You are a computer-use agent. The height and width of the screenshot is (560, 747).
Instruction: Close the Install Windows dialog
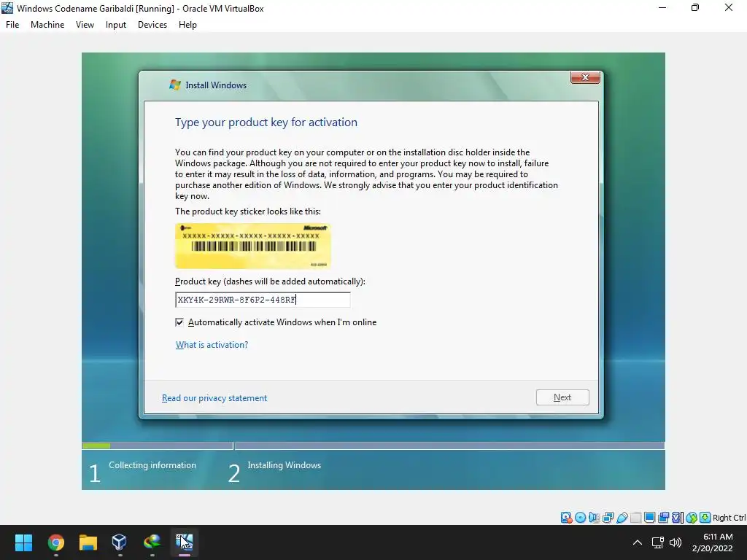click(586, 77)
